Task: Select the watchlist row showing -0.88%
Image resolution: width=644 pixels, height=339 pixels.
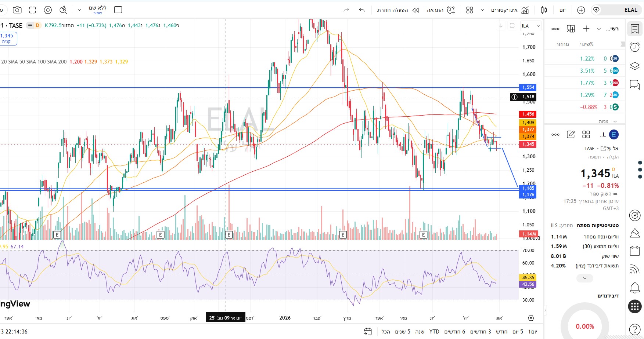Action: (x=584, y=107)
